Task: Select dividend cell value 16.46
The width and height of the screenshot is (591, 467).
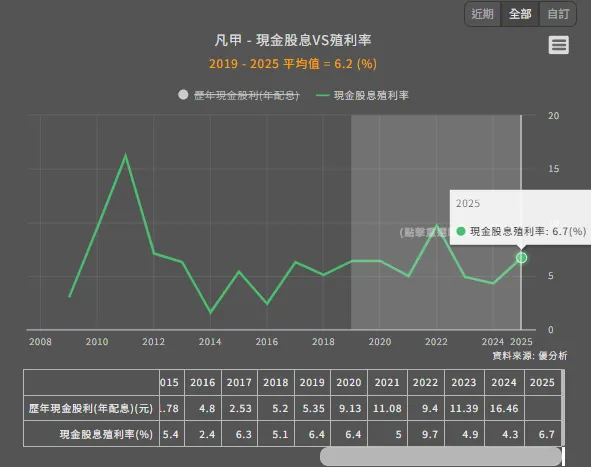Action: pos(504,408)
